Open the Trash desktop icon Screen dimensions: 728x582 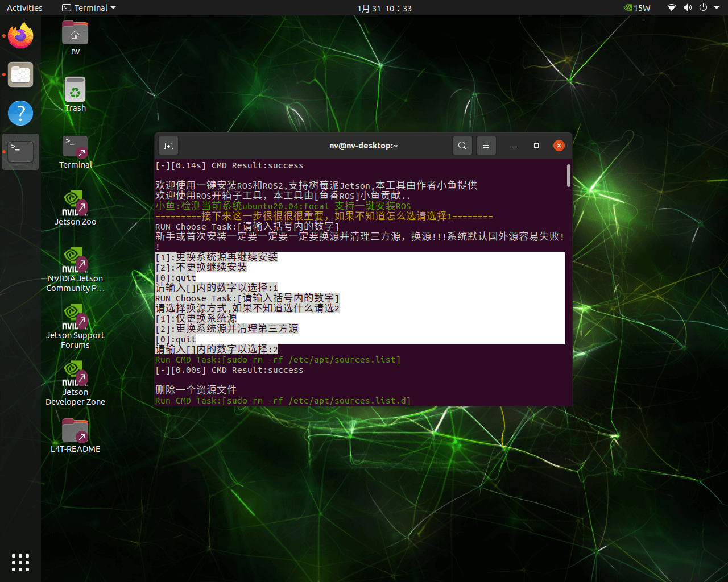pyautogui.click(x=75, y=91)
